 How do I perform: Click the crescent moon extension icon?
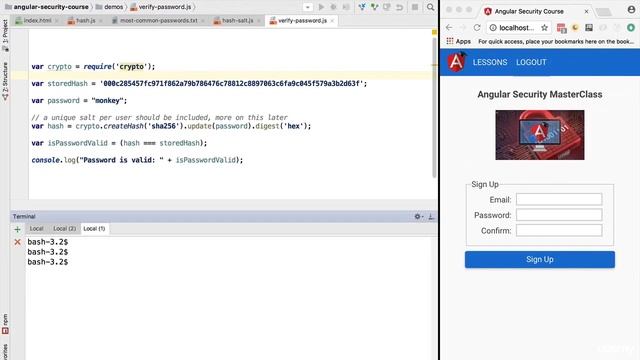[x=575, y=27]
